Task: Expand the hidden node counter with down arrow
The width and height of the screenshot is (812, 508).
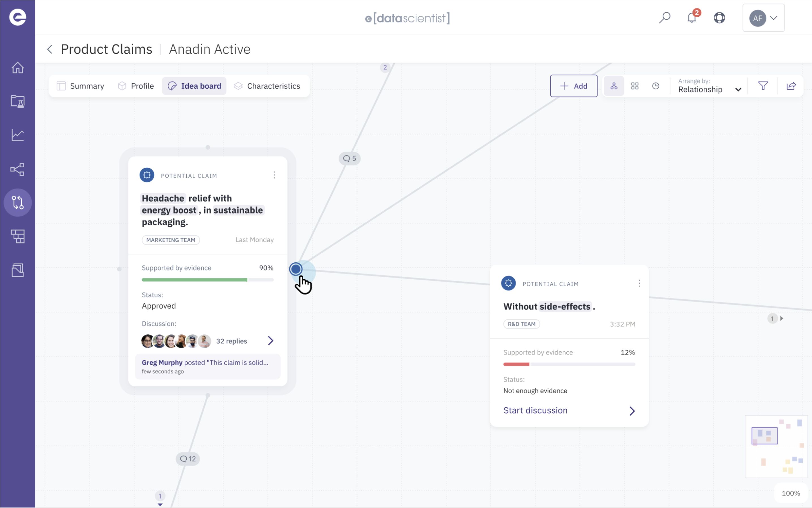Action: [x=160, y=499]
